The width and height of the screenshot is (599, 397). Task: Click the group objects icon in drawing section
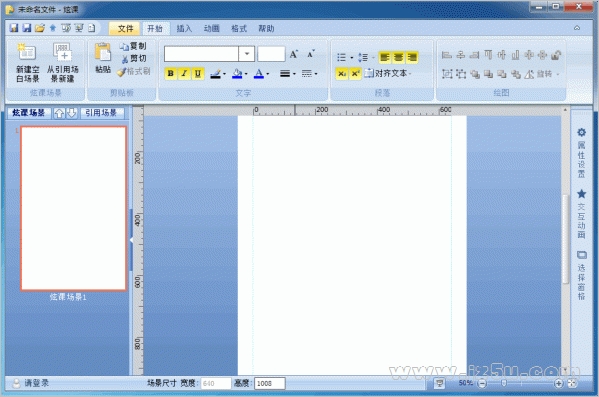(x=447, y=74)
